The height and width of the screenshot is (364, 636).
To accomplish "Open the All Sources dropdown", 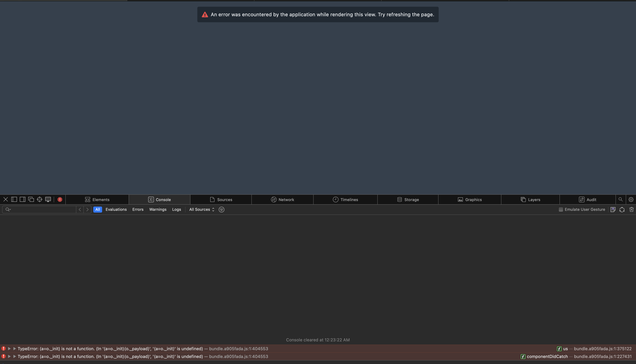I will [x=202, y=210].
